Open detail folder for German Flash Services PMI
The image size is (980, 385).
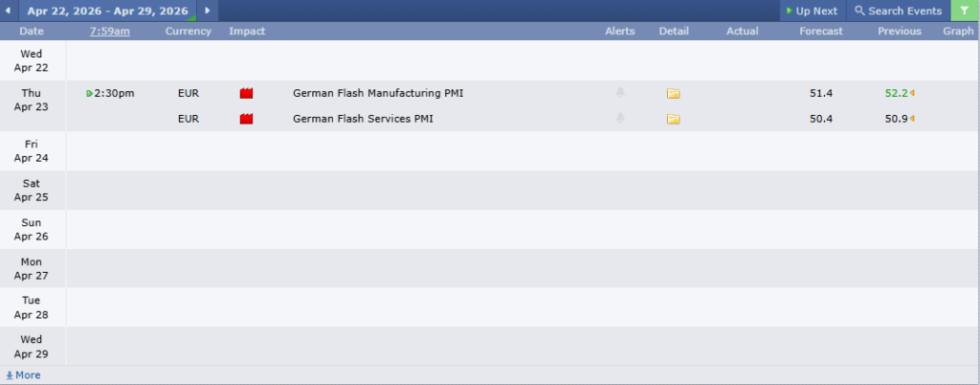(x=673, y=119)
